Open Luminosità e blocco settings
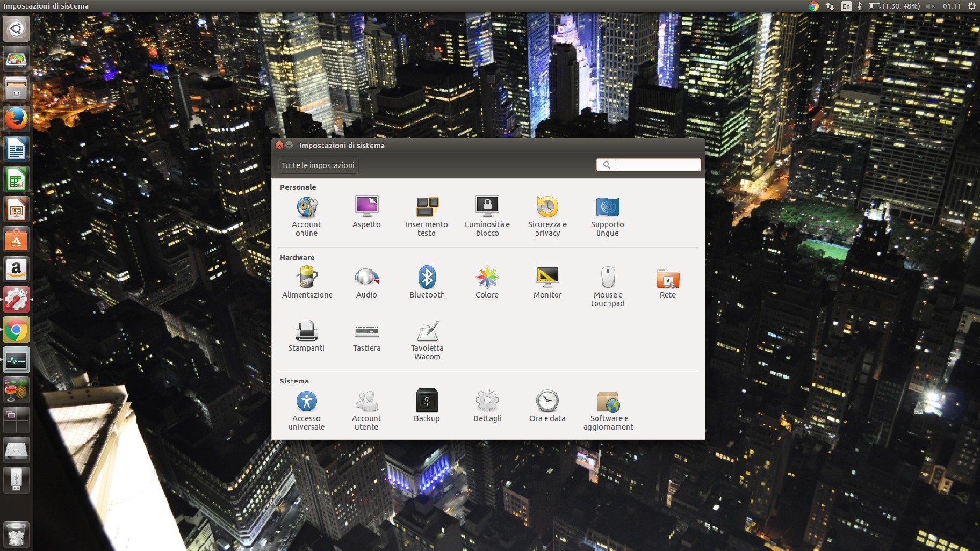The height and width of the screenshot is (551, 980). (487, 216)
